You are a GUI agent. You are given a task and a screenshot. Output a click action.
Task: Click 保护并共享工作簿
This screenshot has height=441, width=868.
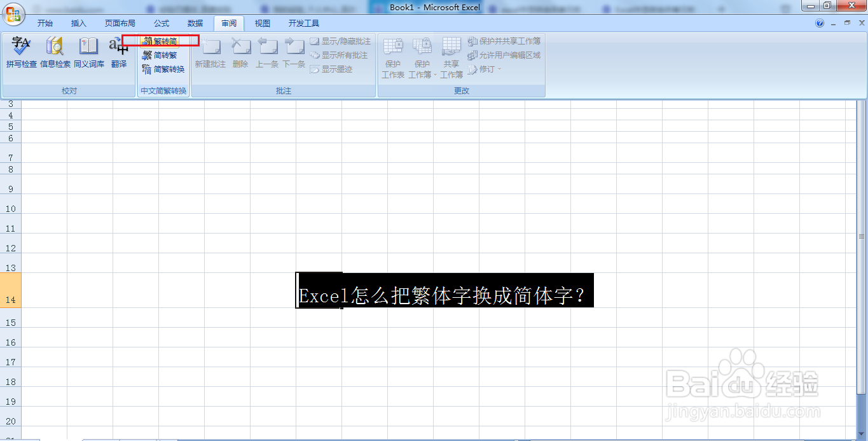click(x=504, y=41)
